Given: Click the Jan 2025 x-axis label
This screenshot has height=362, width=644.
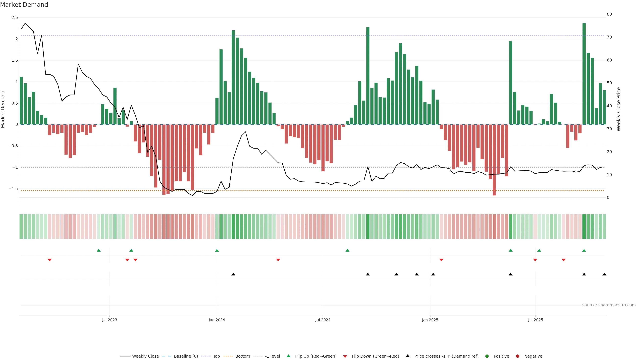Looking at the screenshot, I should click(x=430, y=320).
